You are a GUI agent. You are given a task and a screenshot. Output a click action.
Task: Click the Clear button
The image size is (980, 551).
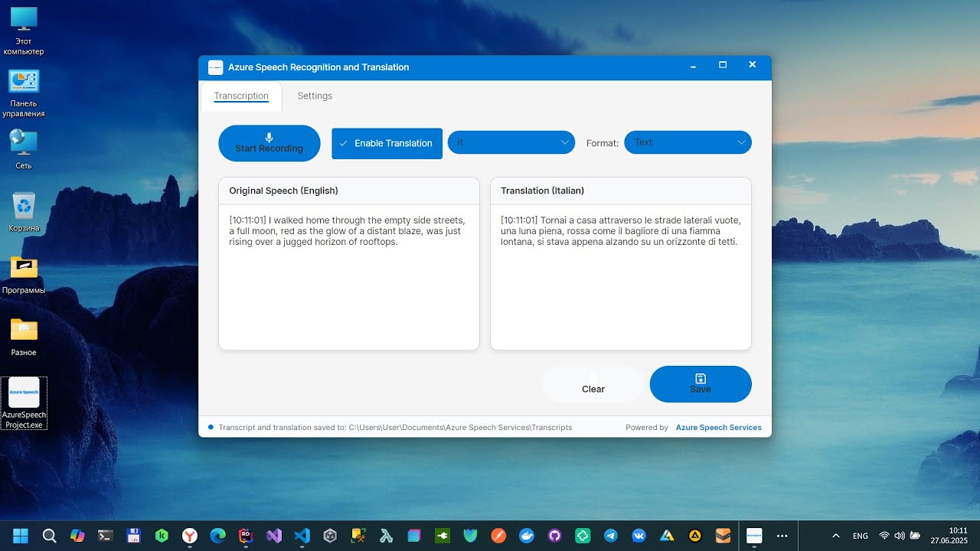pyautogui.click(x=593, y=384)
